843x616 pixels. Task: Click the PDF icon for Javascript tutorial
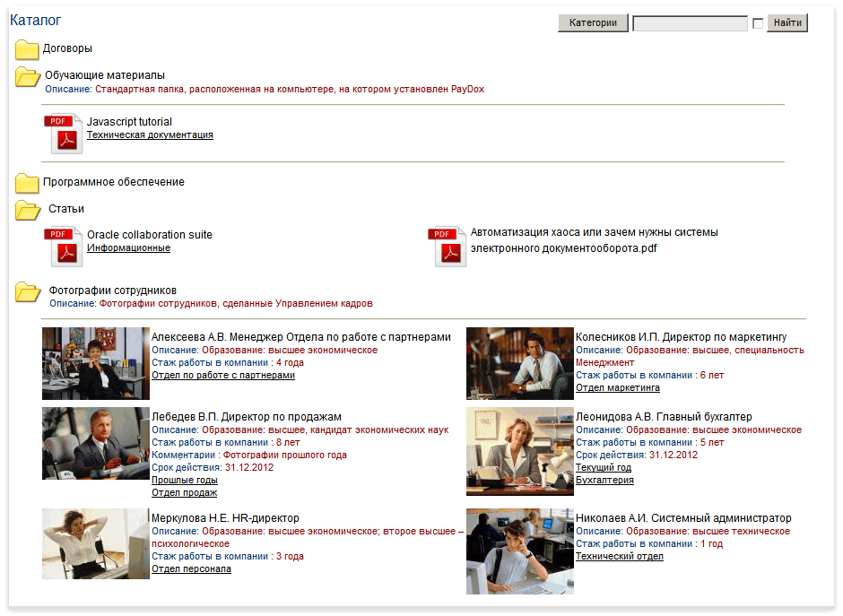tap(64, 134)
